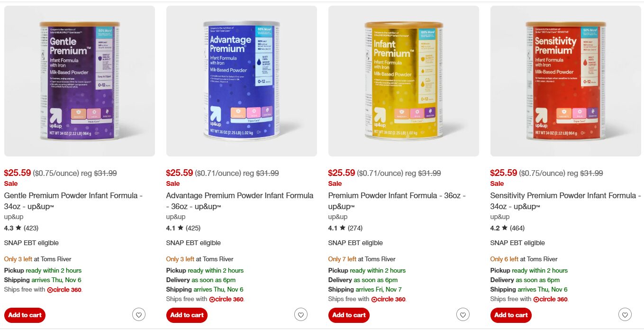The height and width of the screenshot is (330, 644).
Task: Favorite the Gentle Premium formula with heart icon
Action: click(x=139, y=314)
